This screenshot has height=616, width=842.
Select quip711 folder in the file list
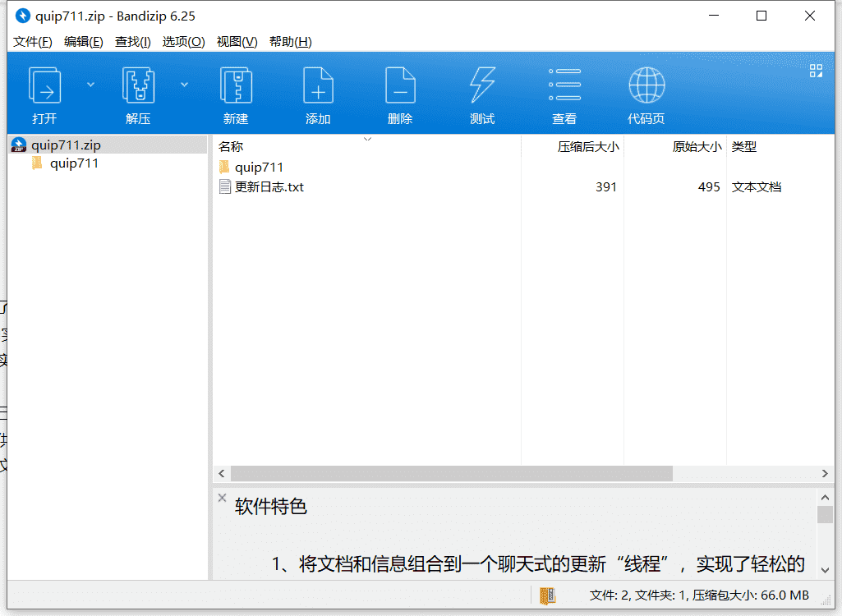pyautogui.click(x=259, y=168)
